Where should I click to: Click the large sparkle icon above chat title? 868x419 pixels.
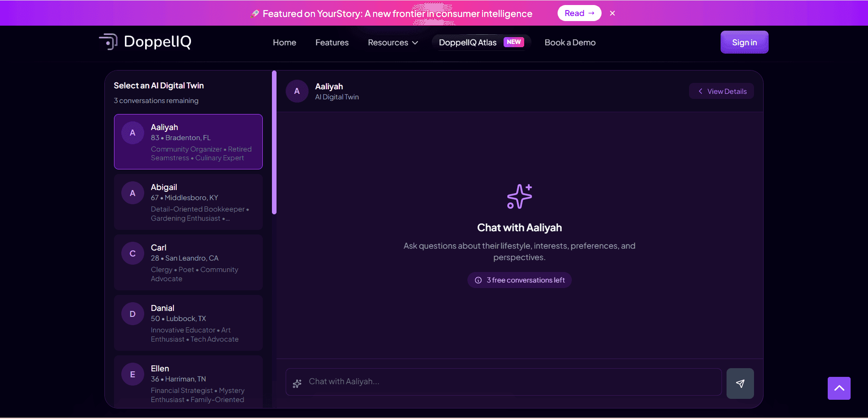coord(519,196)
